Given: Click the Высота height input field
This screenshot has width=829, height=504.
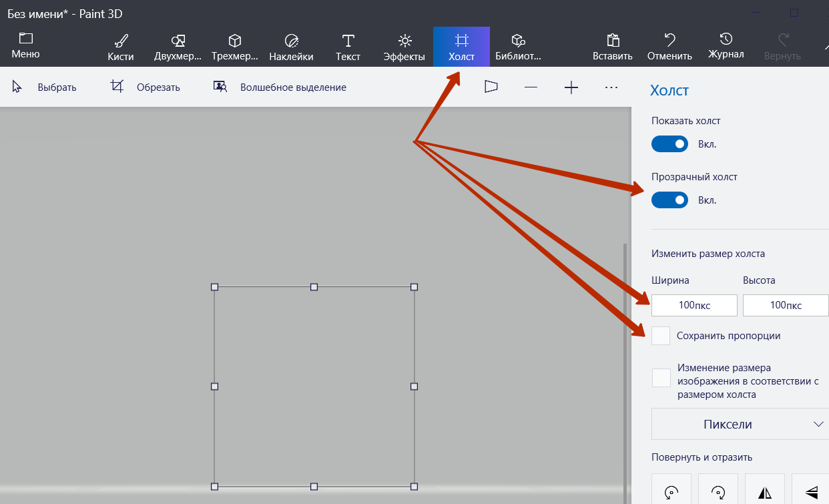Looking at the screenshot, I should point(786,305).
